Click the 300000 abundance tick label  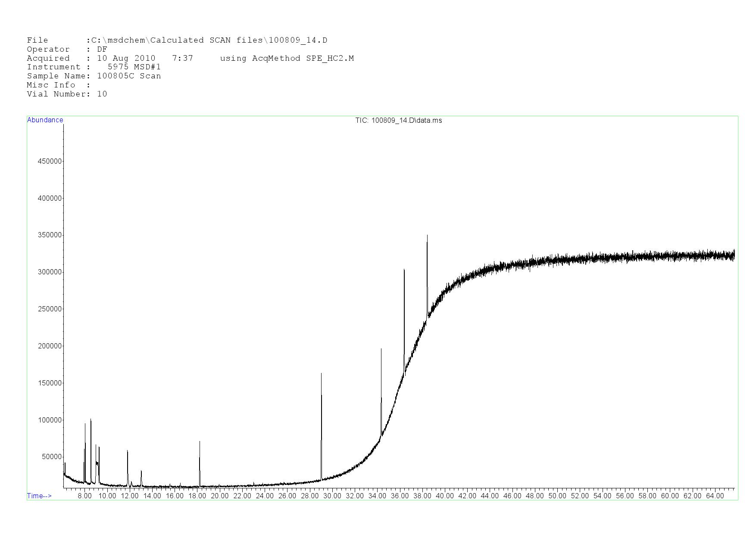pyautogui.click(x=50, y=272)
